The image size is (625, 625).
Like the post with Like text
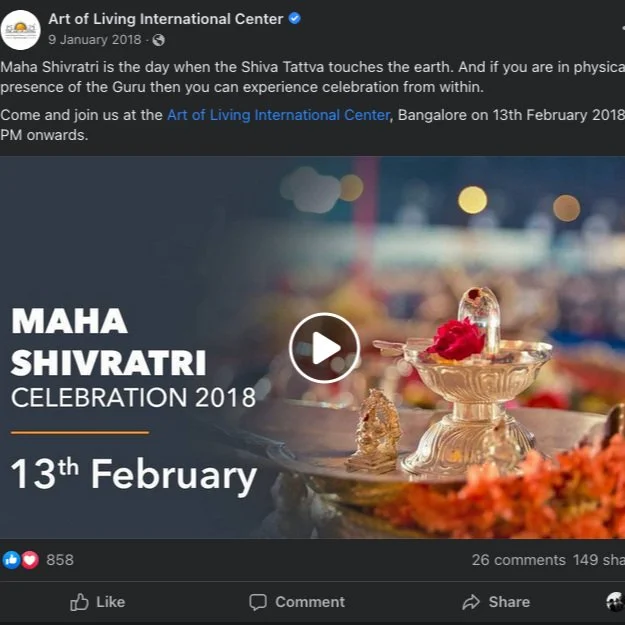(110, 602)
